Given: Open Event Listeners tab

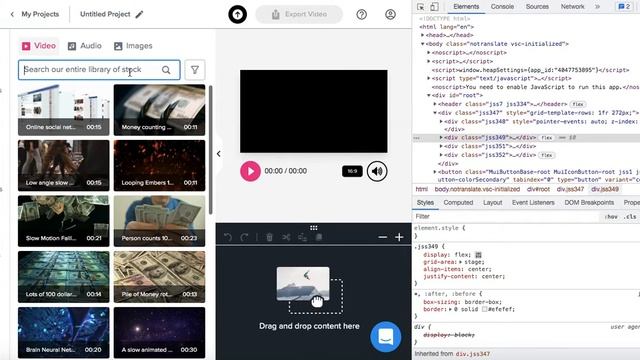Looking at the screenshot, I should (533, 202).
